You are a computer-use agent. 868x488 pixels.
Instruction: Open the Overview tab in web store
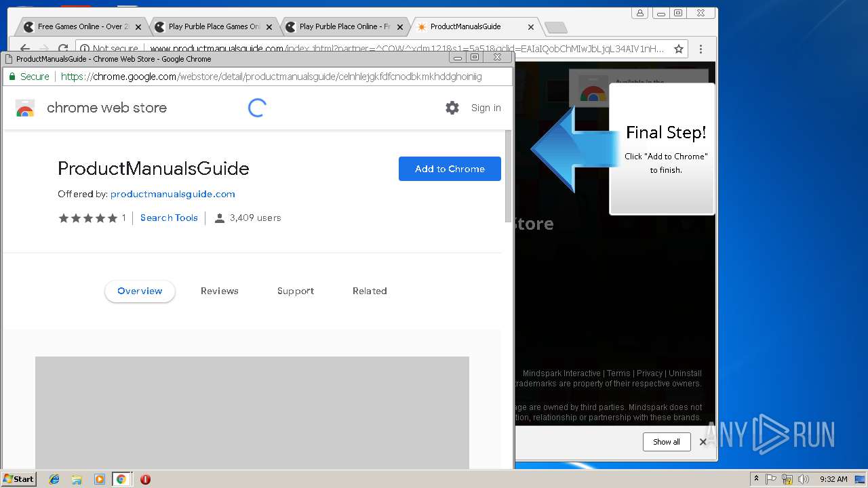click(140, 291)
